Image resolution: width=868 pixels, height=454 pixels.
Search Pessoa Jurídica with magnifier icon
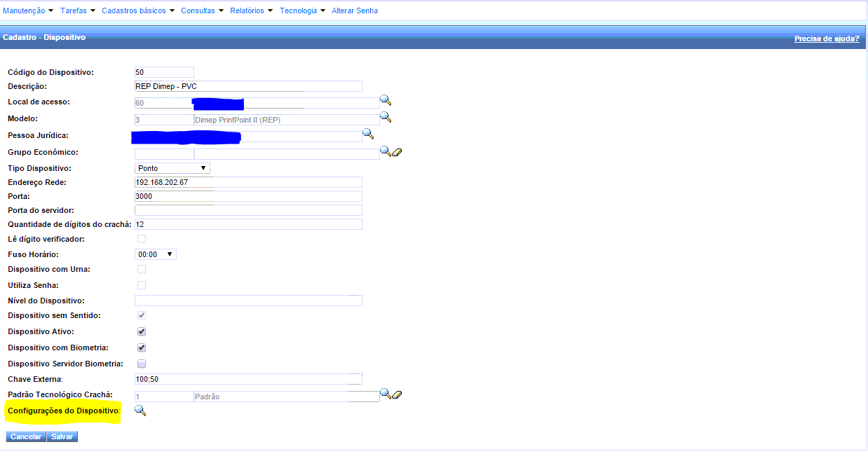[x=367, y=134]
